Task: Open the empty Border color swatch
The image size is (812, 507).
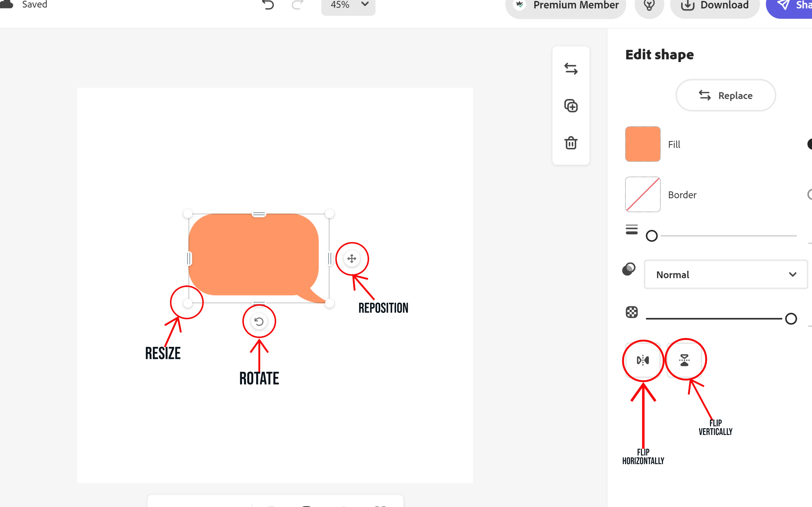Action: [643, 195]
